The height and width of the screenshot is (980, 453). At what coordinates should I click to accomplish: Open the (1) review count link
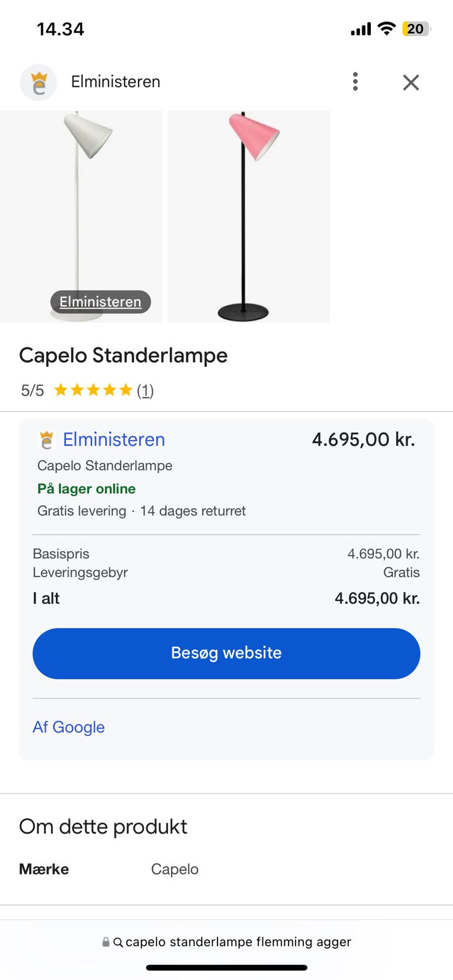(x=145, y=391)
